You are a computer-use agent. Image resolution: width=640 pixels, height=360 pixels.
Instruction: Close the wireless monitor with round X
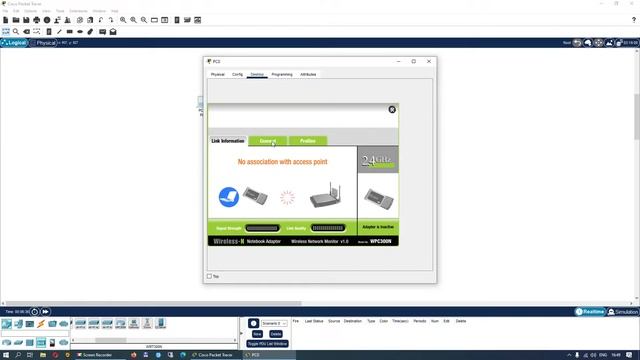tap(392, 109)
